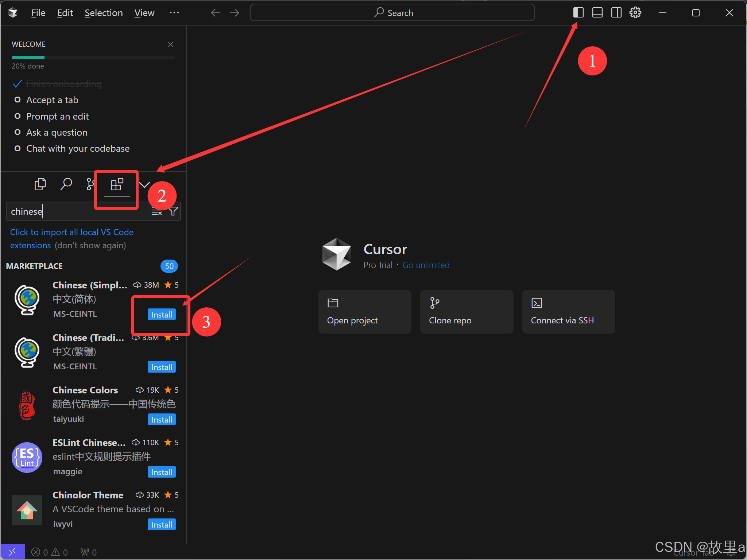This screenshot has height=560, width=747.
Task: Install Chinese (Simplified) language pack
Action: tap(162, 315)
